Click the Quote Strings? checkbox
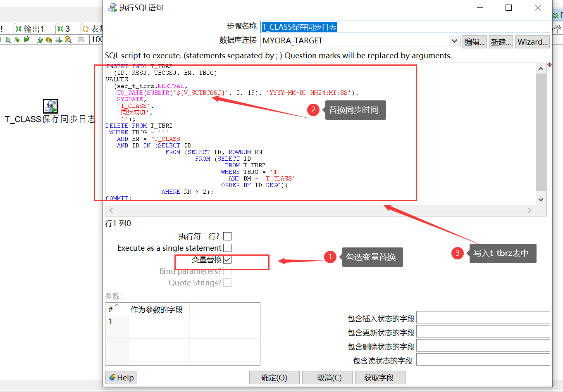 pyautogui.click(x=227, y=283)
